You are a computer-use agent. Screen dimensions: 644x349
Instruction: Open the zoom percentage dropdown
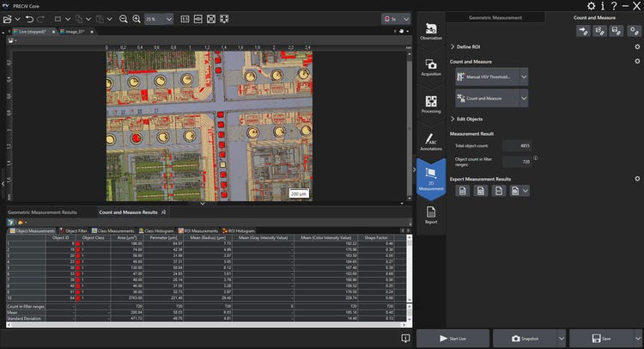click(x=169, y=17)
